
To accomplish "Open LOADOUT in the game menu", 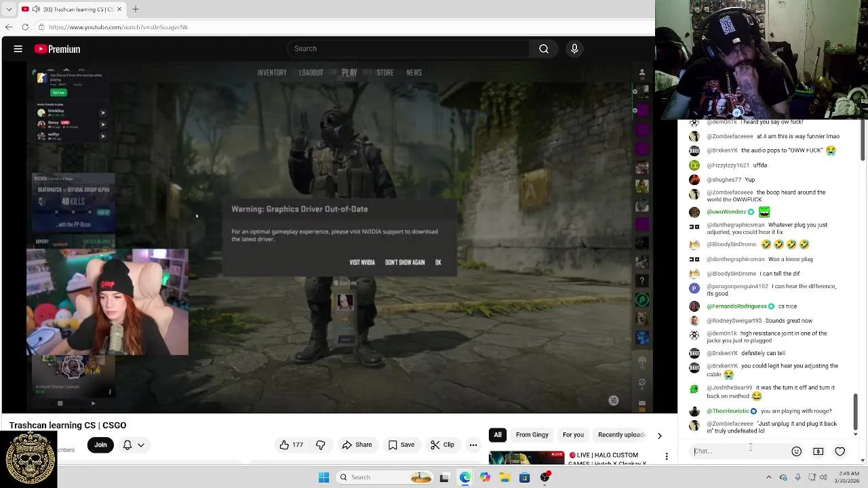I will [x=311, y=73].
